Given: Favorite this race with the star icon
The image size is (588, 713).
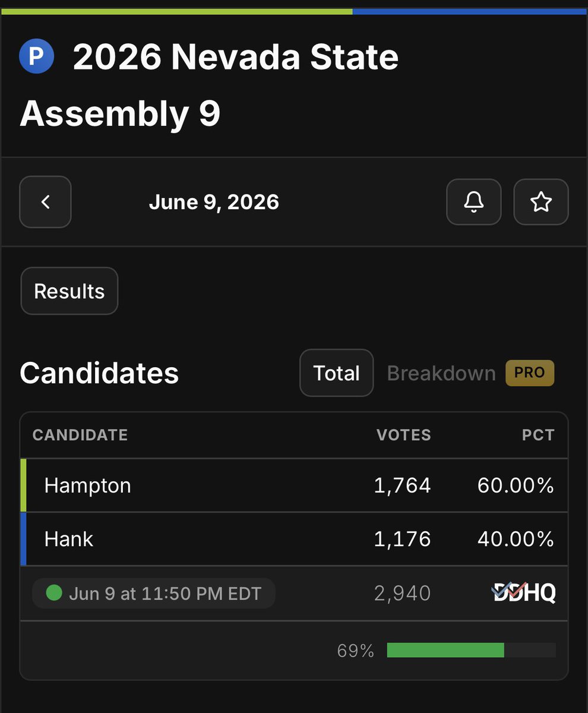Looking at the screenshot, I should [540, 202].
